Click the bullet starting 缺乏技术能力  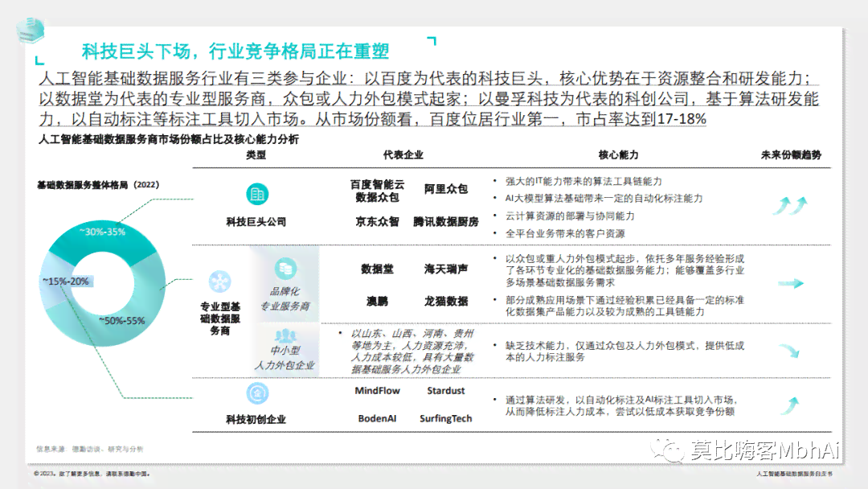coord(624,351)
